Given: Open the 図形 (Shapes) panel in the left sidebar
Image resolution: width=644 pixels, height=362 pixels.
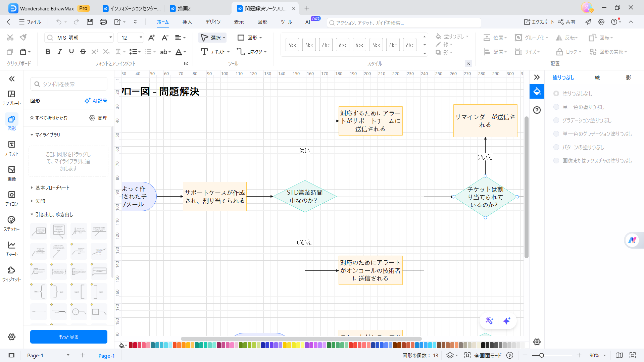Looking at the screenshot, I should [x=11, y=123].
